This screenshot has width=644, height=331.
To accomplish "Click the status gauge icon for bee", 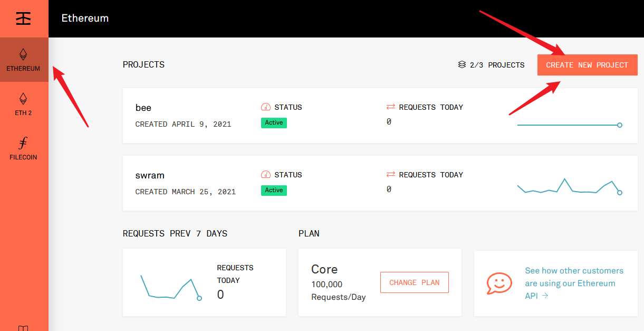I will tap(266, 107).
